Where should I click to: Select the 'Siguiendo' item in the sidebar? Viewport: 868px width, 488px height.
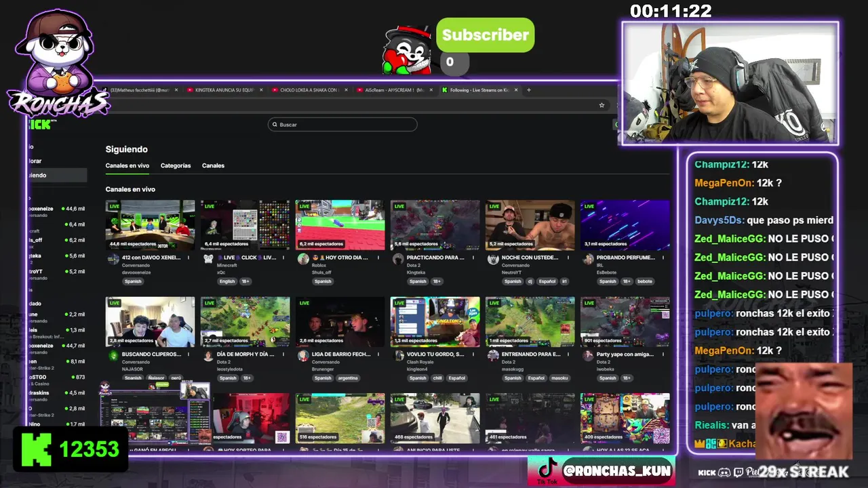(57, 175)
